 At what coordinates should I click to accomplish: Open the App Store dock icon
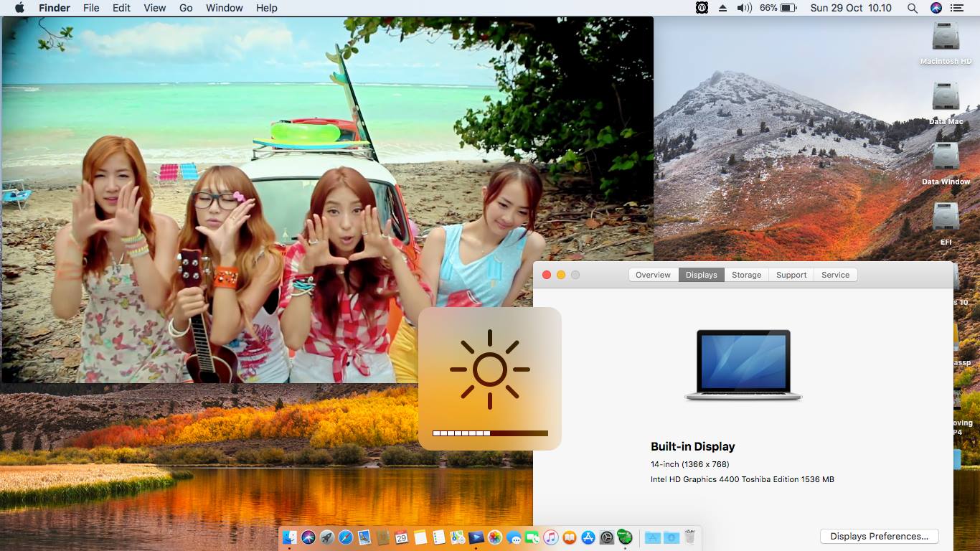(588, 537)
